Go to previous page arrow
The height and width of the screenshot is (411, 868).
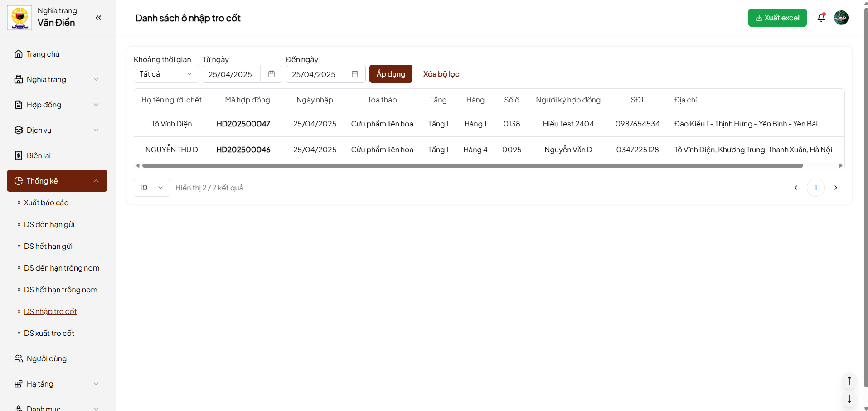click(x=796, y=188)
